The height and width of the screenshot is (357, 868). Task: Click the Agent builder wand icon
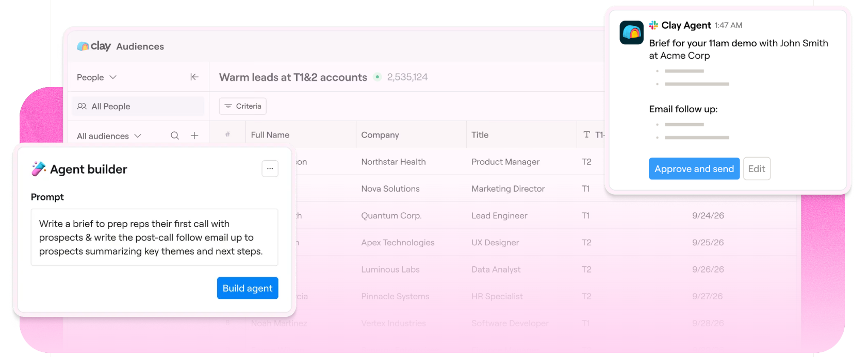point(39,169)
